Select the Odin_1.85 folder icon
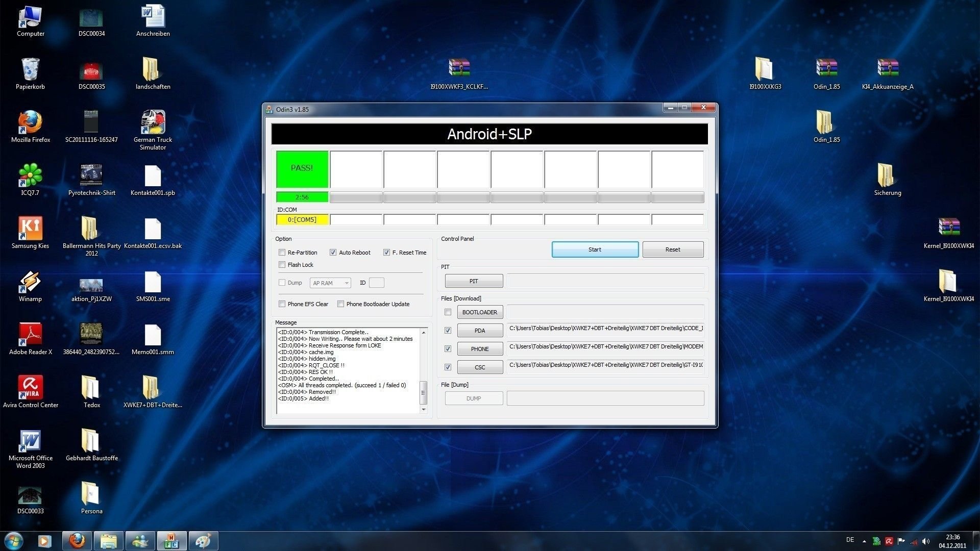The height and width of the screenshot is (551, 980). pos(826,127)
